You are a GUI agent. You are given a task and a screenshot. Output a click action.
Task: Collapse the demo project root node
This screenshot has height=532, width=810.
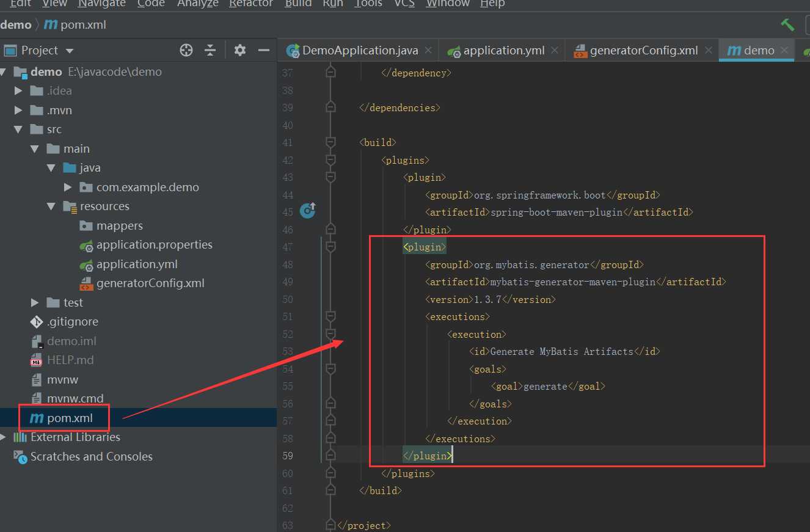coord(2,71)
